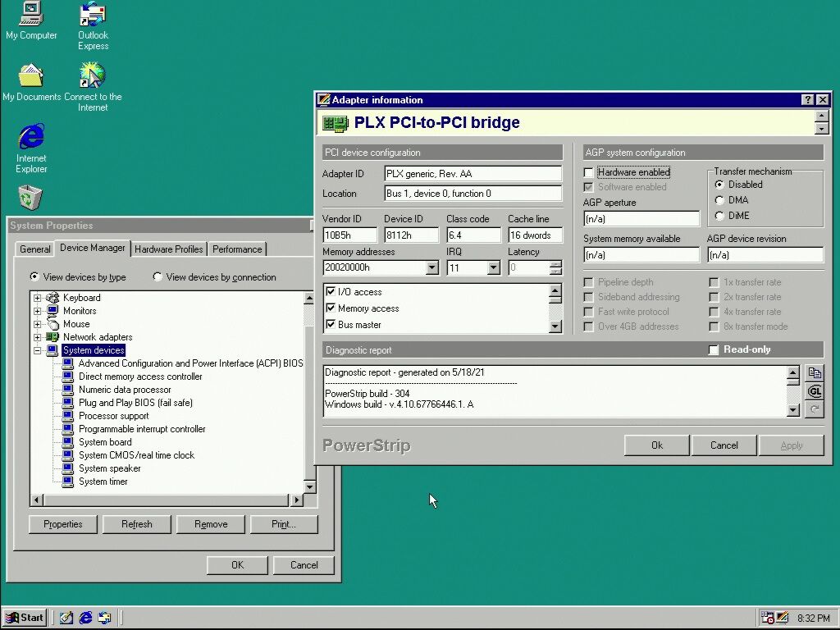Select DMA transfer mechanism
This screenshot has height=630, width=840.
[x=719, y=200]
